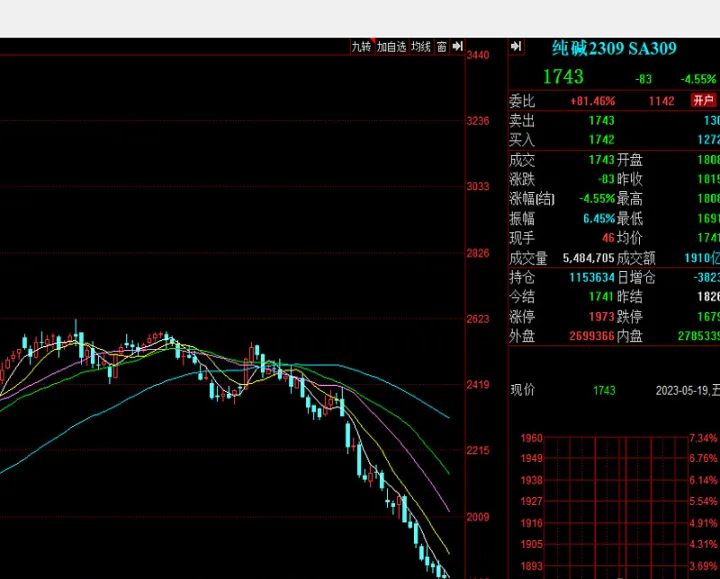Click the 最高 label
The height and width of the screenshot is (579, 720).
(630, 199)
